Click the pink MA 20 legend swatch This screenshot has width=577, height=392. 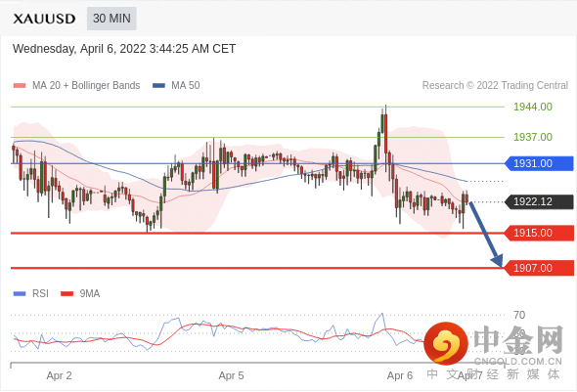tap(20, 86)
